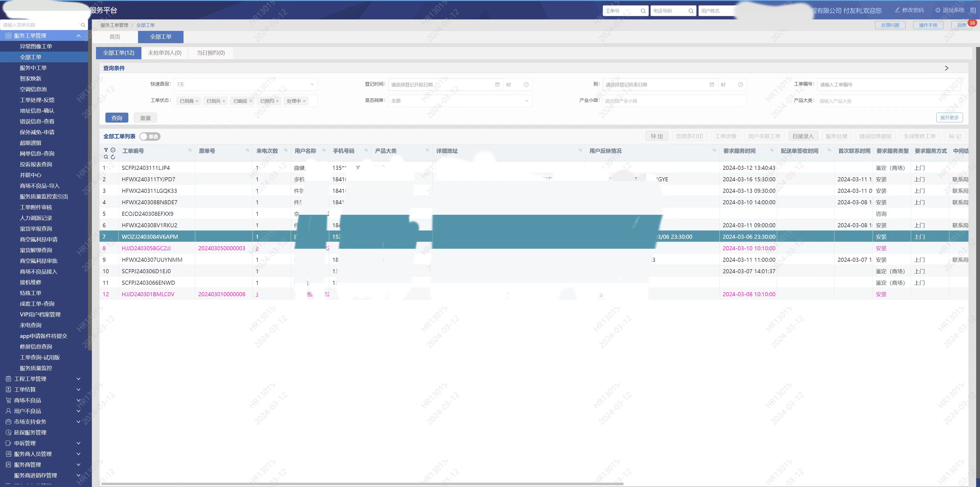Select the 全部工单(12) sub-tab
This screenshot has width=980, height=487.
[119, 53]
